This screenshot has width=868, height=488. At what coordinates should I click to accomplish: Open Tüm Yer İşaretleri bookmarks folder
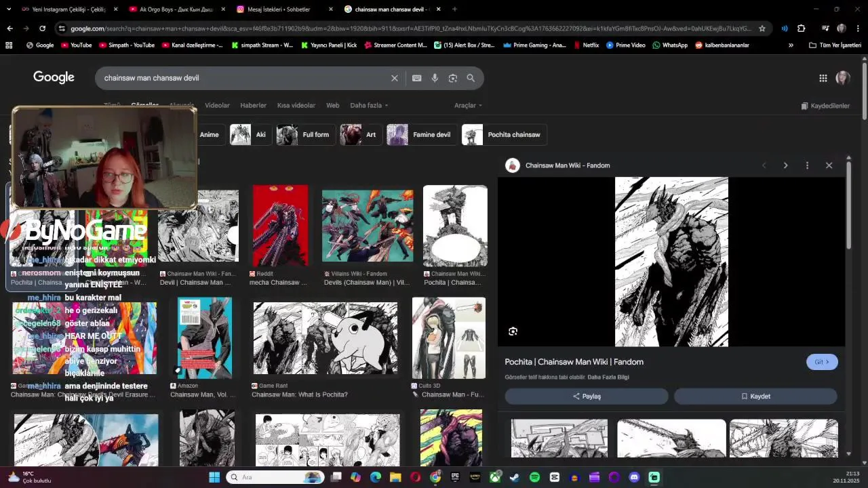(835, 45)
